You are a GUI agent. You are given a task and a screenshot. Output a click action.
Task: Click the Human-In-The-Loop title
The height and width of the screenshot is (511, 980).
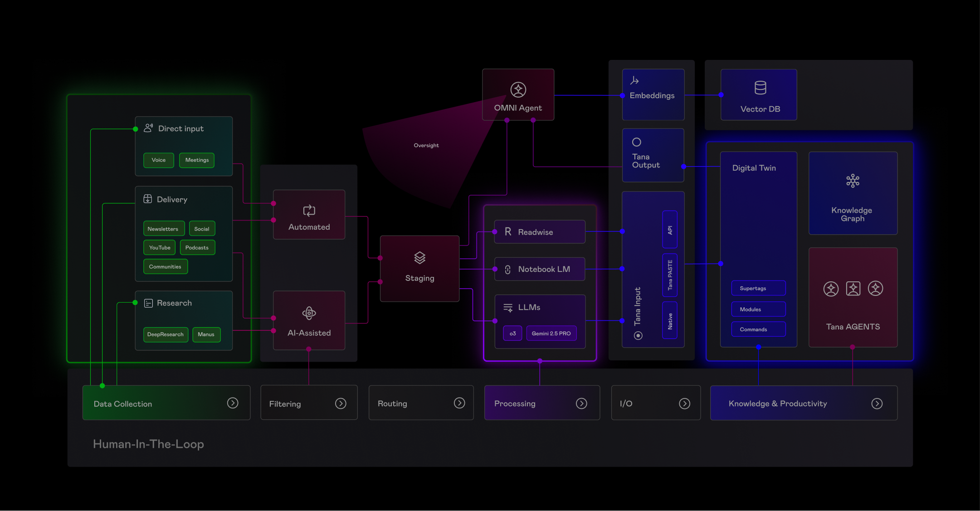click(148, 444)
